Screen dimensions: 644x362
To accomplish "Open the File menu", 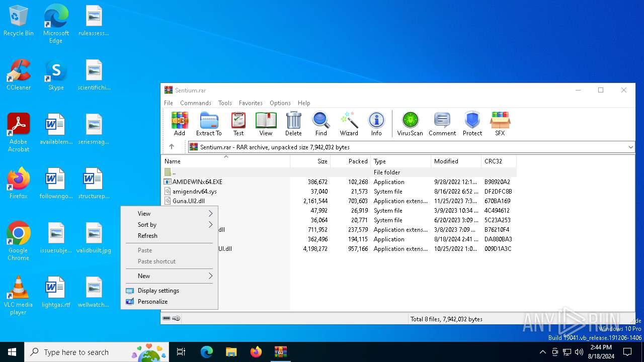I will (169, 103).
